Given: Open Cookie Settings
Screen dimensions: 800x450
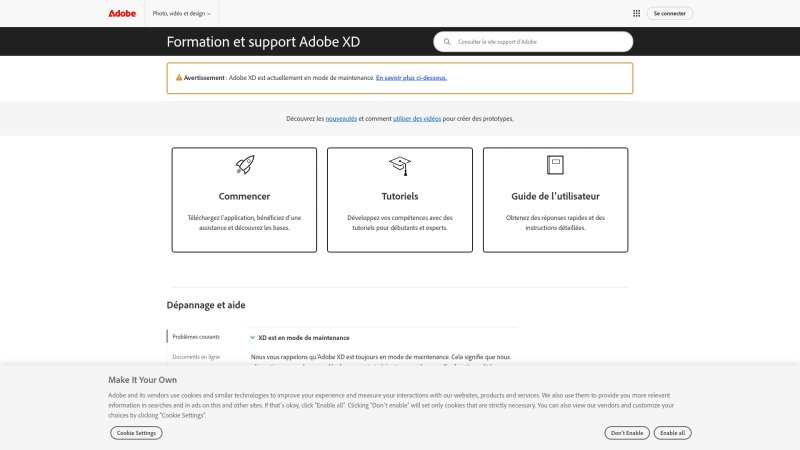Looking at the screenshot, I should (x=136, y=433).
